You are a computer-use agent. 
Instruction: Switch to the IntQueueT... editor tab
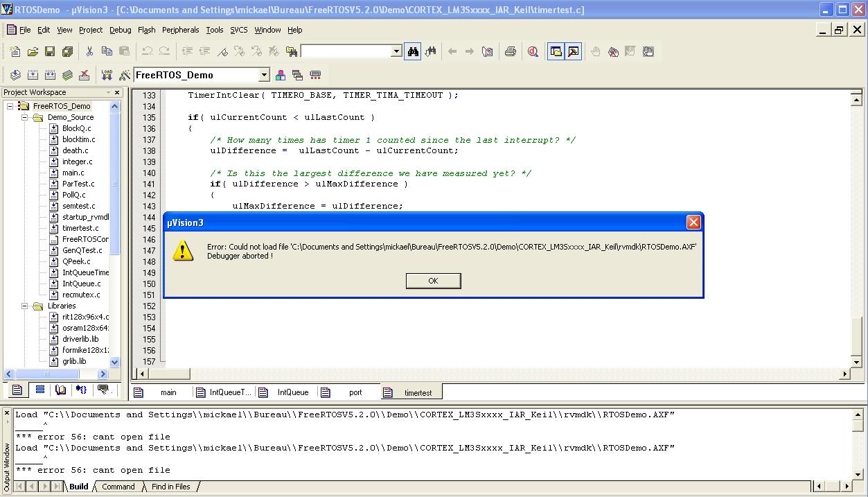click(x=225, y=392)
